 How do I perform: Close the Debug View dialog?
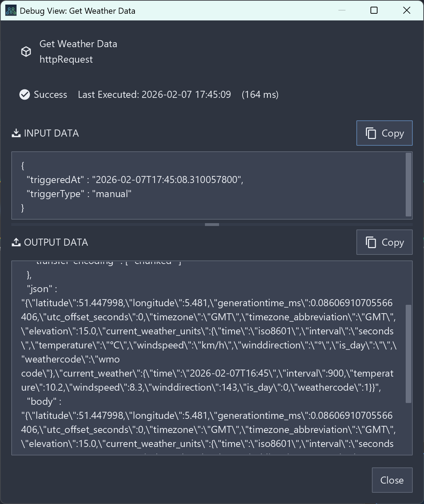(392, 480)
